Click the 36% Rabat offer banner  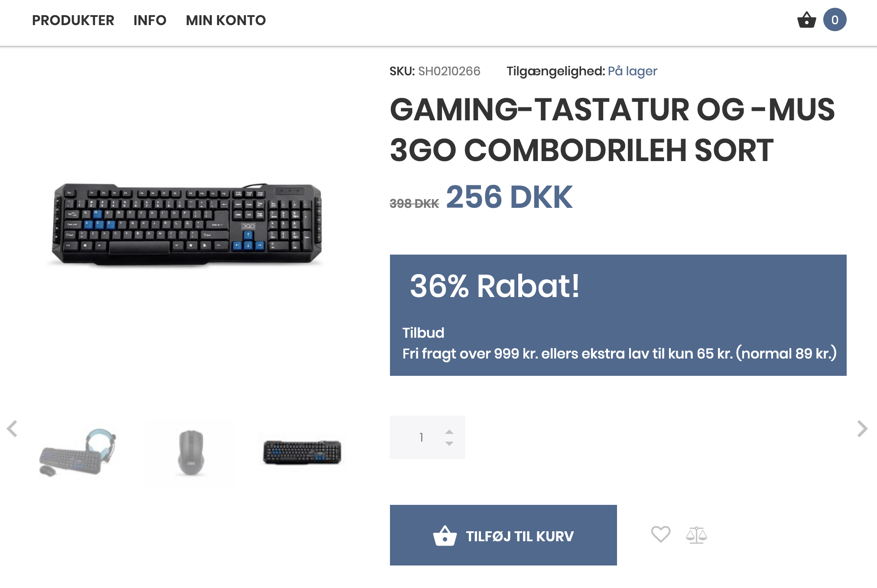(x=618, y=315)
